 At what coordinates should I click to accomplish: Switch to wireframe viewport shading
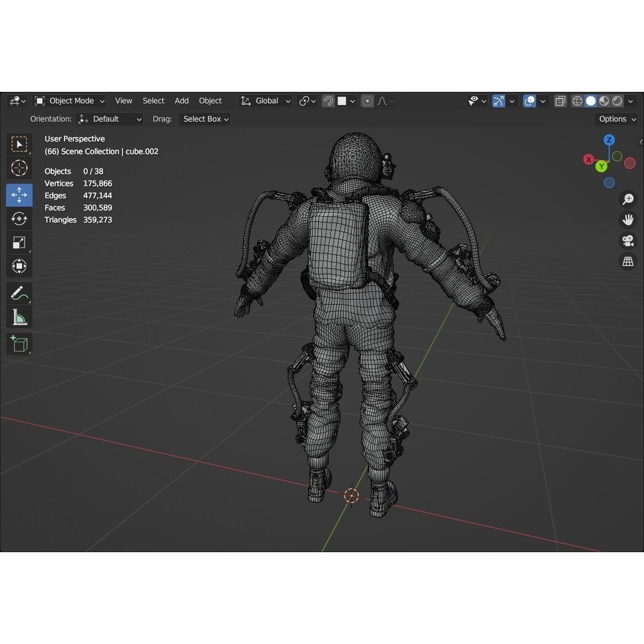pyautogui.click(x=577, y=101)
